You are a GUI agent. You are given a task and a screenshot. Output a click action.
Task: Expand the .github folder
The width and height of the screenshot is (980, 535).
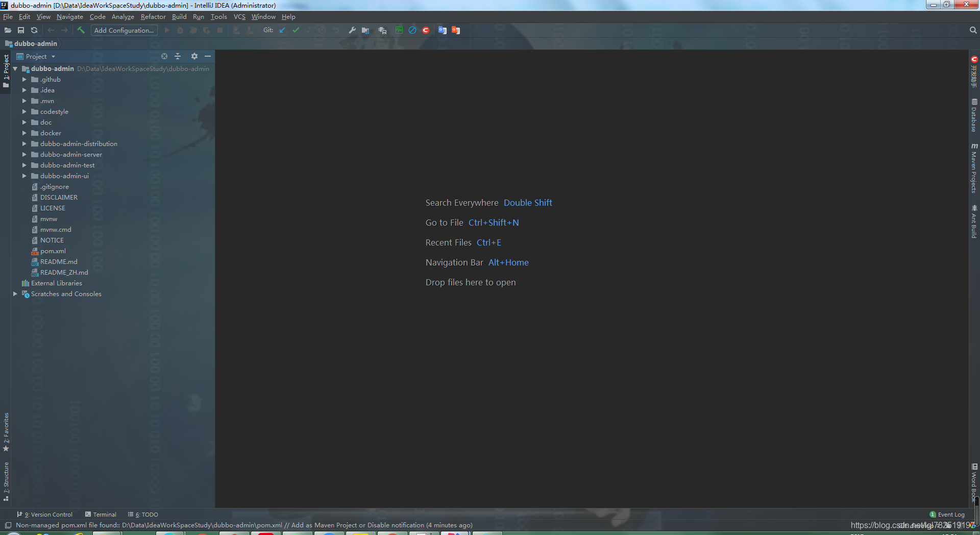24,80
